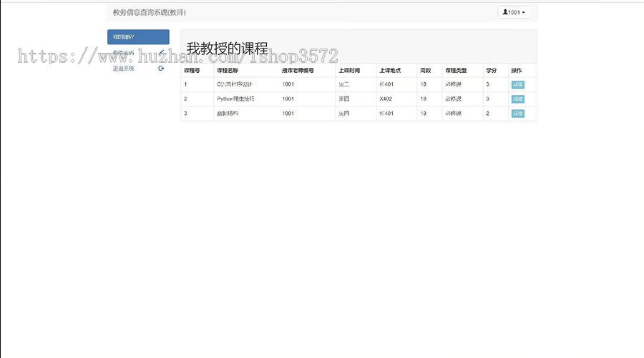Click the 课程号 column header
This screenshot has height=358, width=644.
pyautogui.click(x=192, y=71)
